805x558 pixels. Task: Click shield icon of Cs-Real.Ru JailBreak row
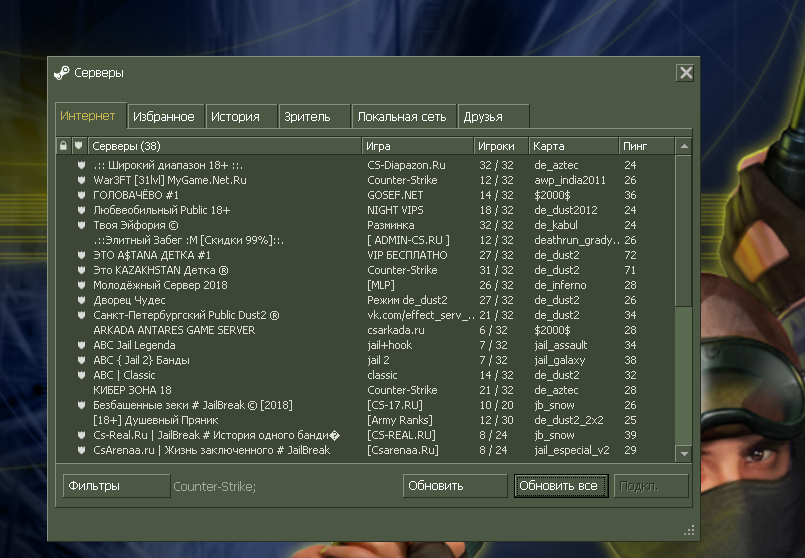pyautogui.click(x=81, y=435)
